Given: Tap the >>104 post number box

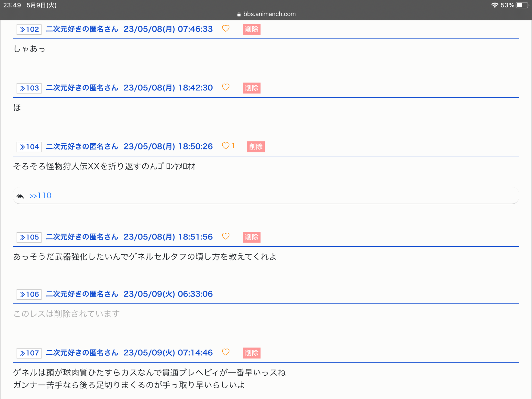Looking at the screenshot, I should (29, 147).
